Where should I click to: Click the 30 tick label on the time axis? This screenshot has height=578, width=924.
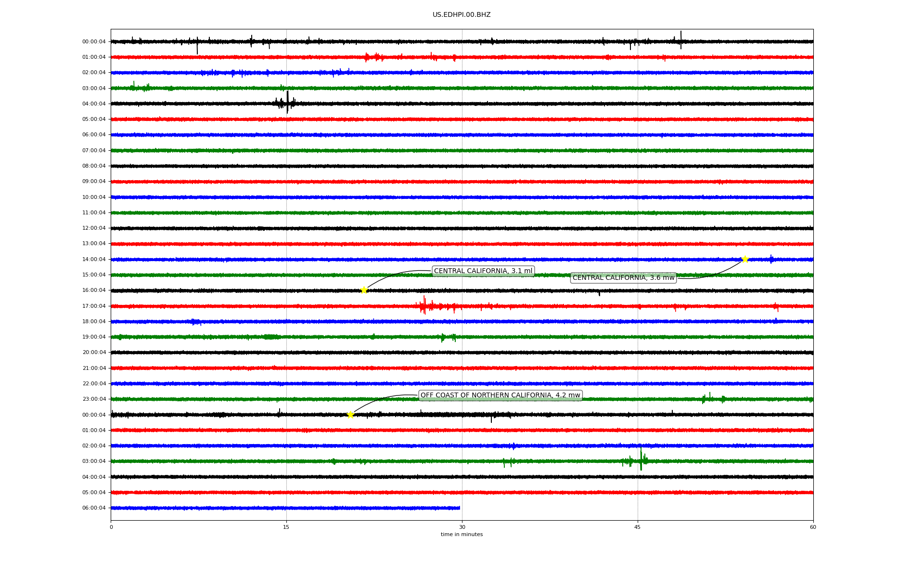[x=462, y=527]
